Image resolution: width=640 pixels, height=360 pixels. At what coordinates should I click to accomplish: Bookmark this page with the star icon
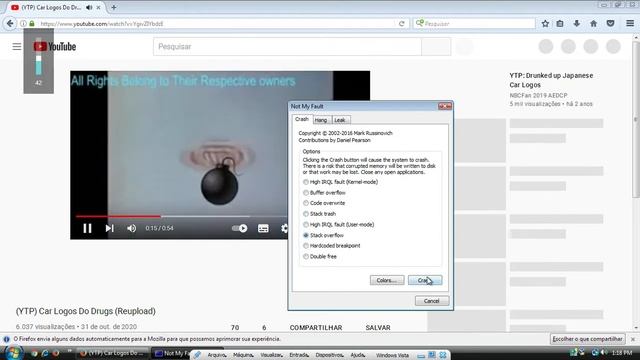[545, 24]
